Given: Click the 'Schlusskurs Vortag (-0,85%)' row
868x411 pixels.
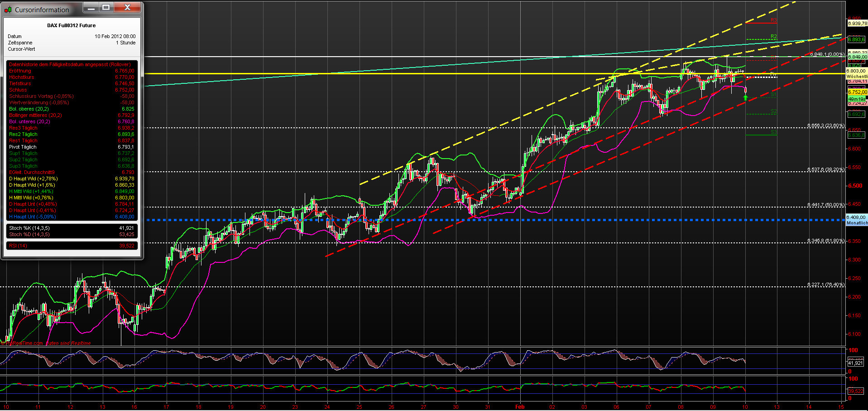Looking at the screenshot, I should point(72,96).
